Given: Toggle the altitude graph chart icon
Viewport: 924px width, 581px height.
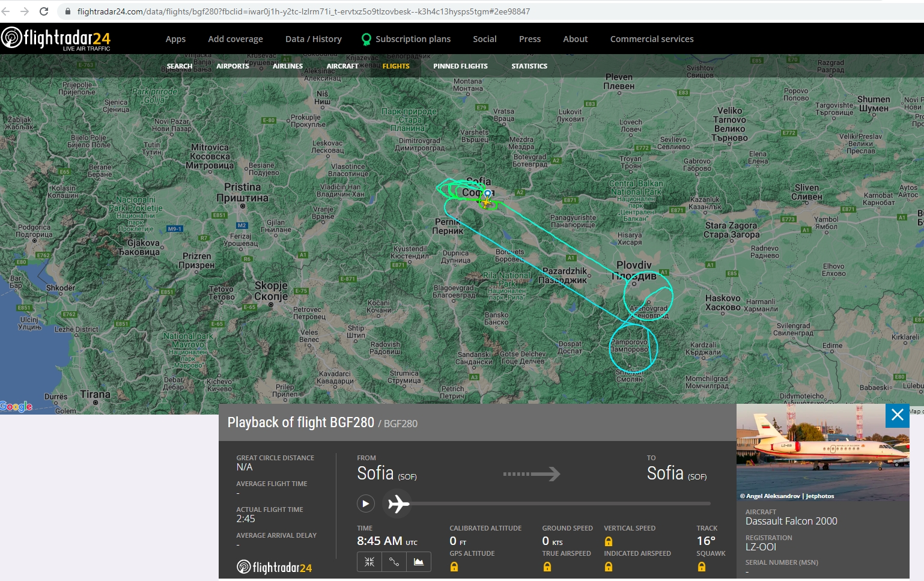Looking at the screenshot, I should tap(419, 562).
